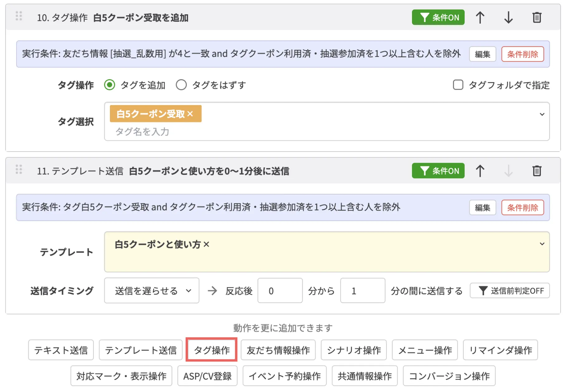Screen dimensions: 568x392
Task: Expand the template dropdown chevron
Action: 542,244
